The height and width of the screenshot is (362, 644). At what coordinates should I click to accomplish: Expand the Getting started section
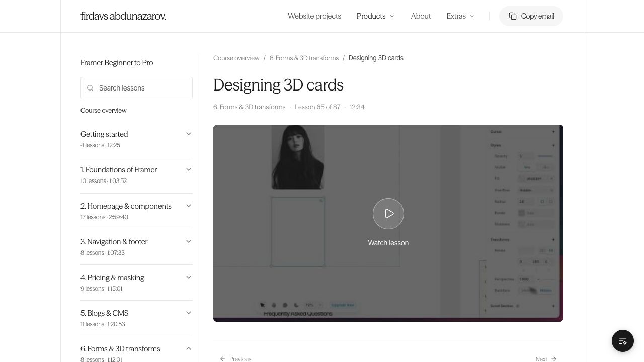[189, 134]
